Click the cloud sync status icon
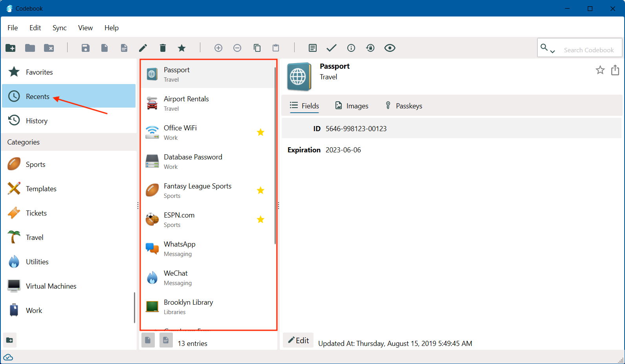 8,357
